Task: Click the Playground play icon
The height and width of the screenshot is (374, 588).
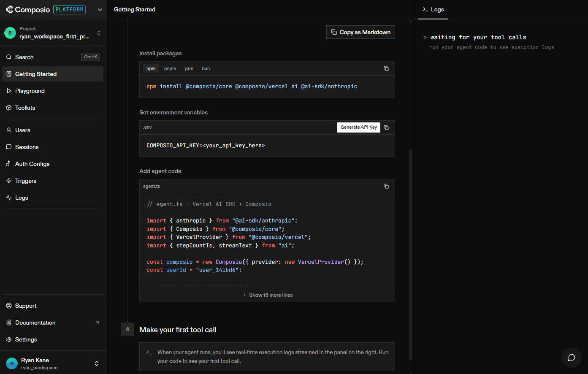Action: pyautogui.click(x=9, y=91)
